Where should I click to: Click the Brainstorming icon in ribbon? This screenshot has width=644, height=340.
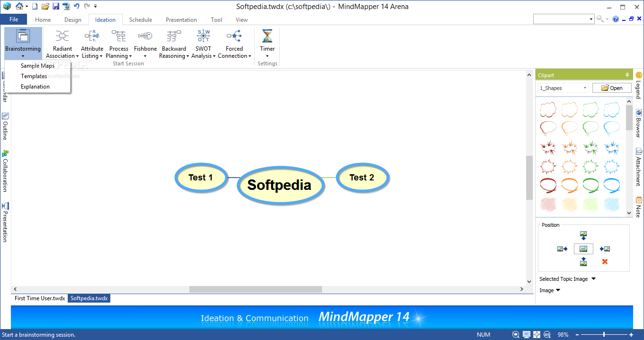pyautogui.click(x=23, y=36)
